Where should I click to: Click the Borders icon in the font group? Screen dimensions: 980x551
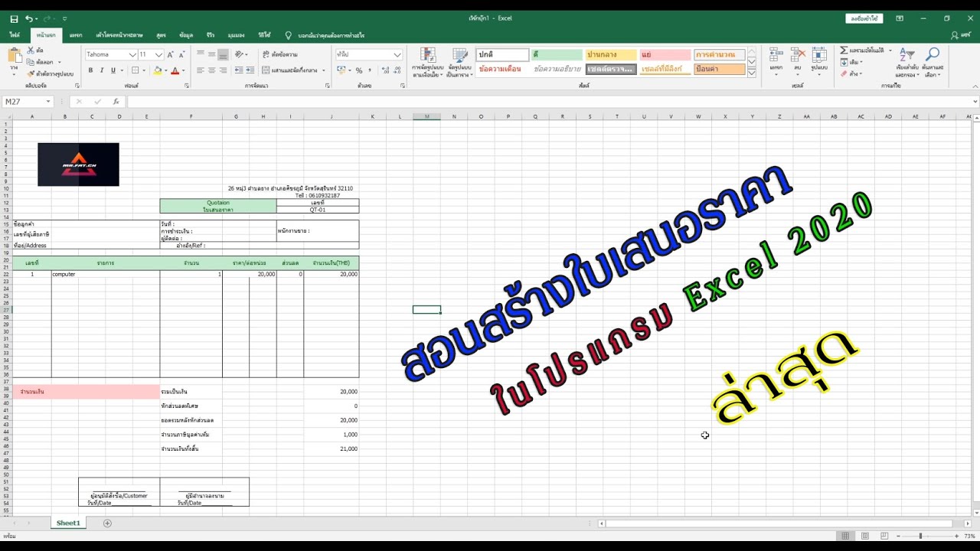click(136, 70)
